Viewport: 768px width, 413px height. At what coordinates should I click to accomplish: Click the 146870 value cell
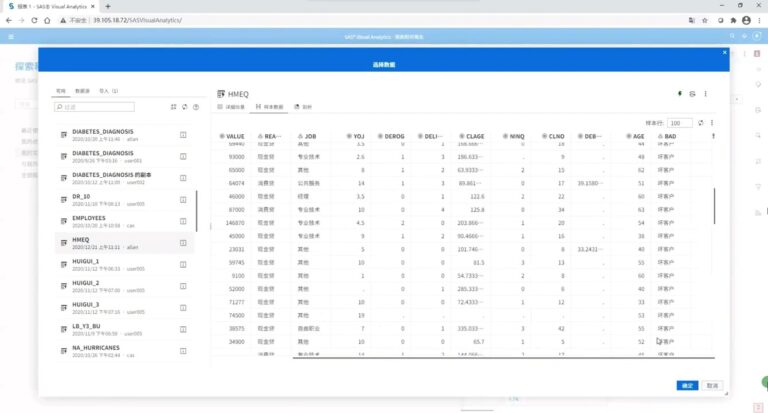click(x=237, y=223)
